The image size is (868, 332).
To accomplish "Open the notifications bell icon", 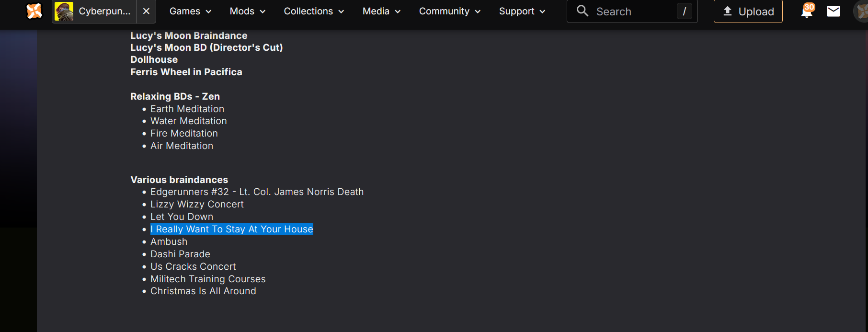I will 807,11.
